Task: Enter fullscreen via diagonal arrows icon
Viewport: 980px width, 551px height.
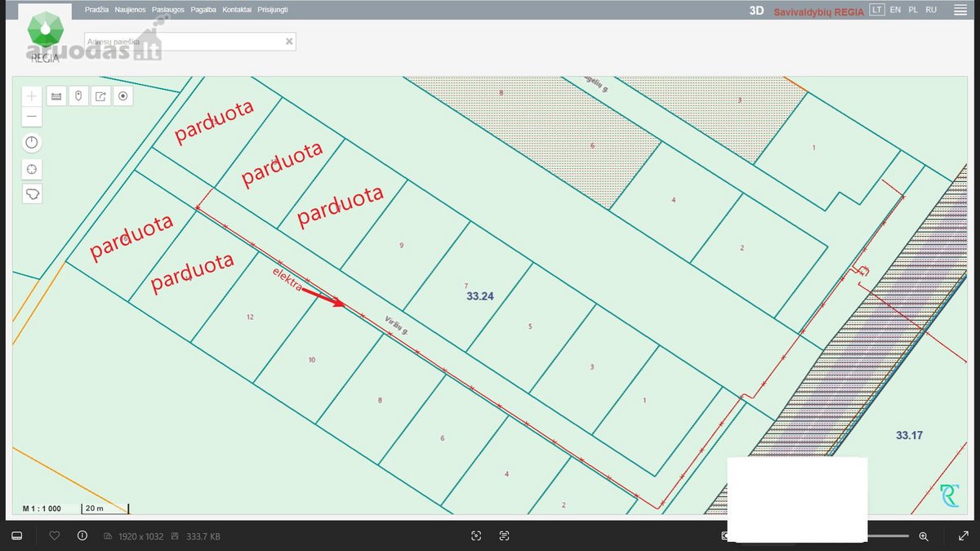Action: (963, 536)
